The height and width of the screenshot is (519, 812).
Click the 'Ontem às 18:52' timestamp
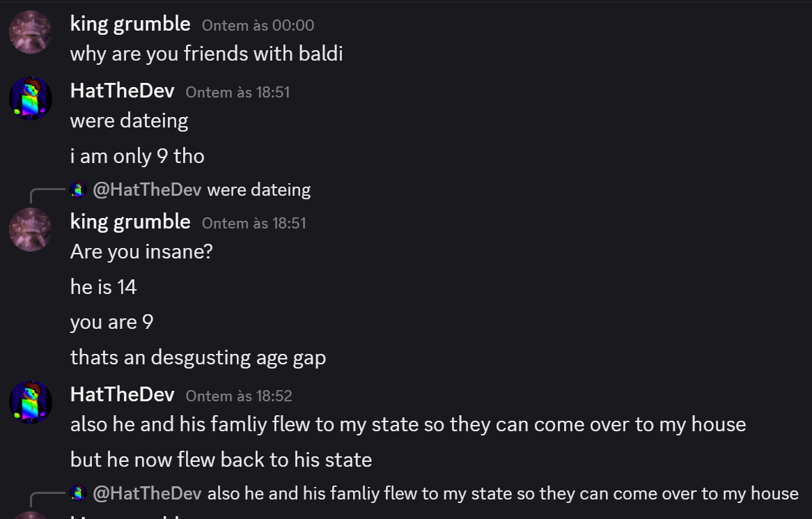(x=239, y=396)
